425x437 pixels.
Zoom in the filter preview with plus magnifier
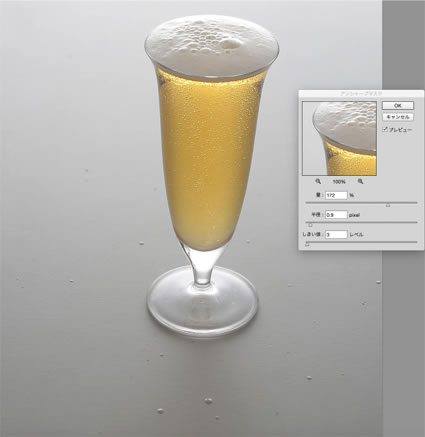[360, 181]
